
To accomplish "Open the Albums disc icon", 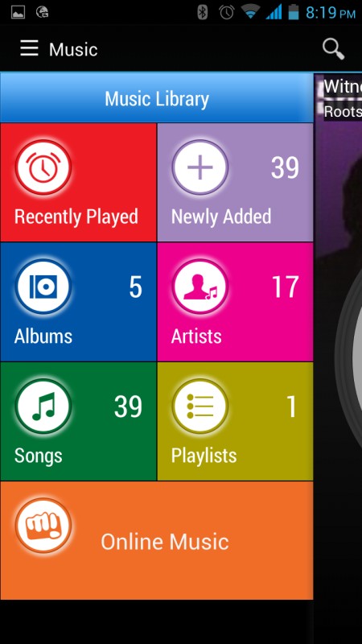I will coord(43,287).
